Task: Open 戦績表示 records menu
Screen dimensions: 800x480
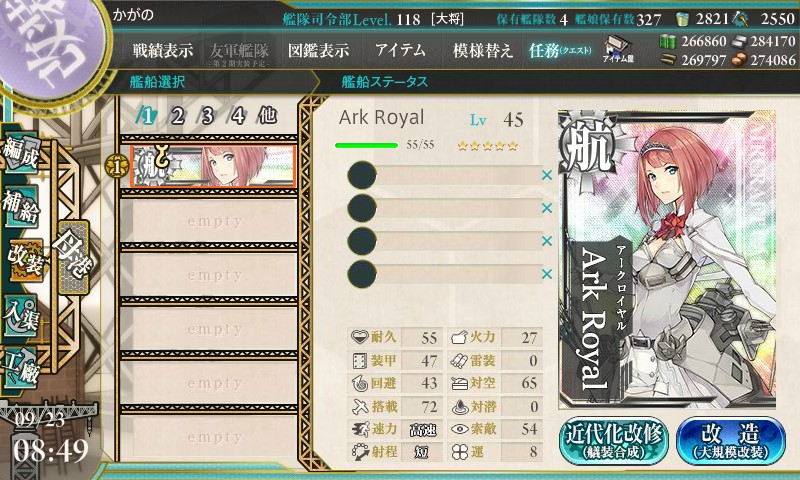Action: [x=163, y=50]
